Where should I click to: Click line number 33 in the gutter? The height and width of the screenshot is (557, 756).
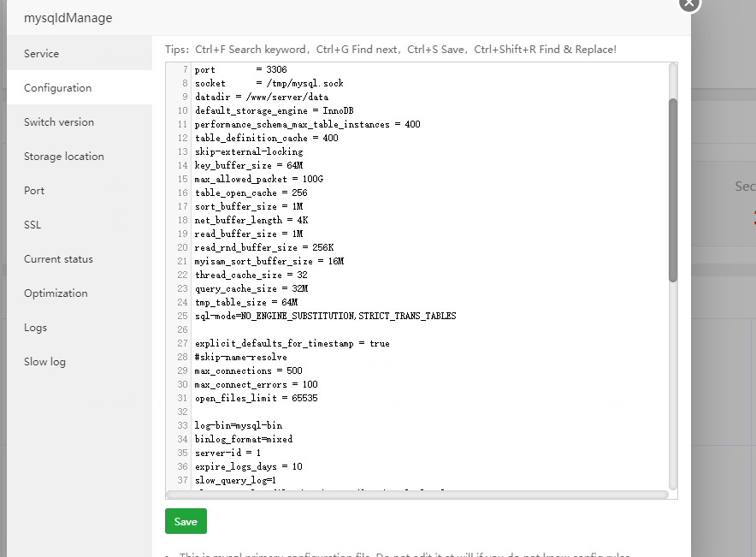(x=182, y=425)
